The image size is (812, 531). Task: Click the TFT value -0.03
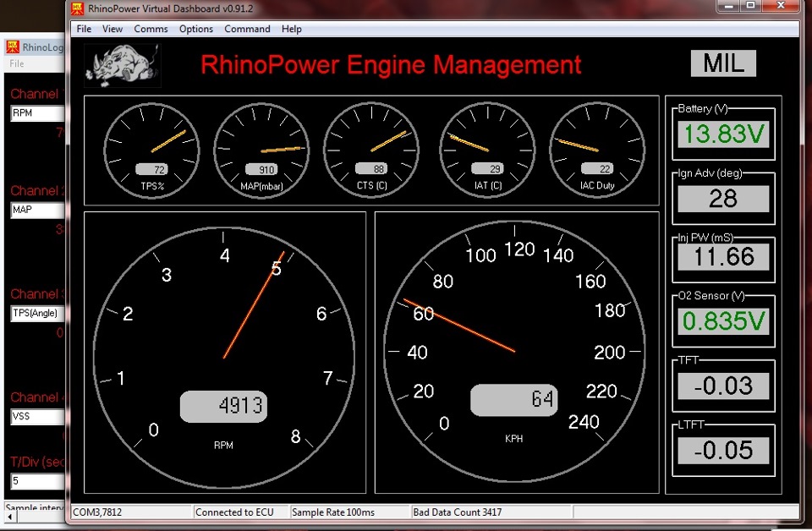pos(723,386)
